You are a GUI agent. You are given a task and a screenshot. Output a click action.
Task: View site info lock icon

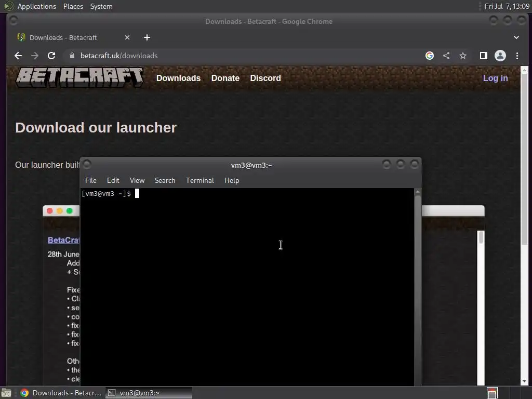coord(72,56)
